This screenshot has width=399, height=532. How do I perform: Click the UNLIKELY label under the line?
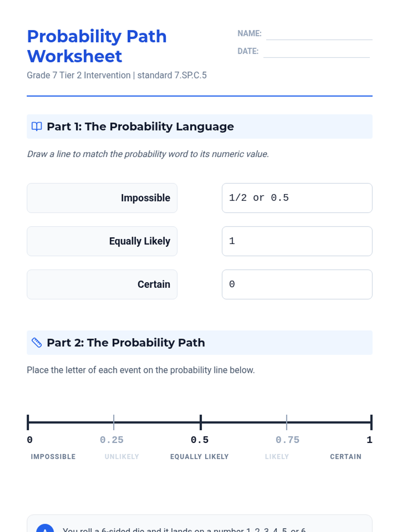click(x=122, y=457)
